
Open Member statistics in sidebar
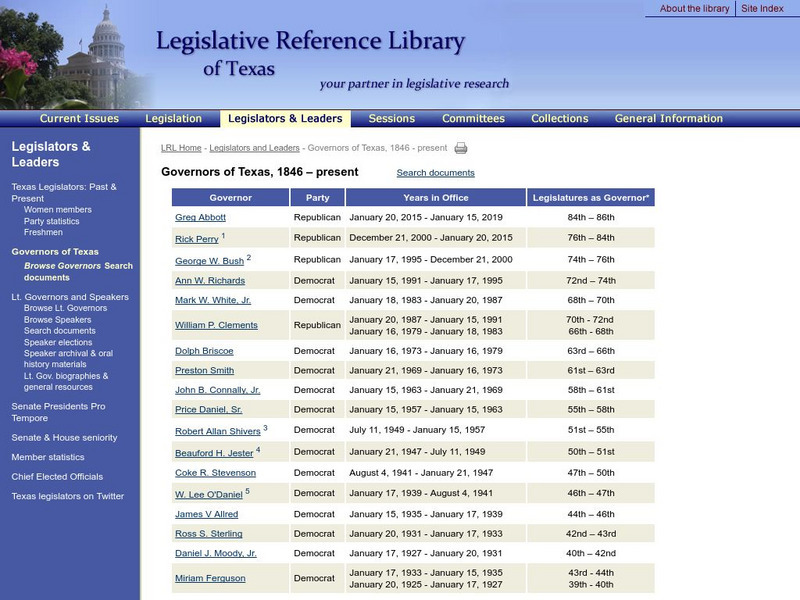click(48, 457)
